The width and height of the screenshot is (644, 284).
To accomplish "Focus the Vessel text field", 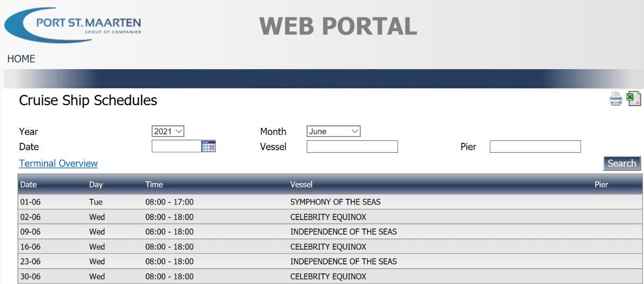I will (352, 146).
